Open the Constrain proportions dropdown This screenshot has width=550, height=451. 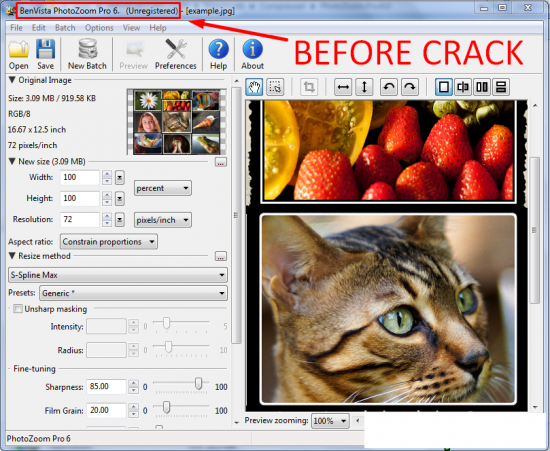click(x=109, y=242)
